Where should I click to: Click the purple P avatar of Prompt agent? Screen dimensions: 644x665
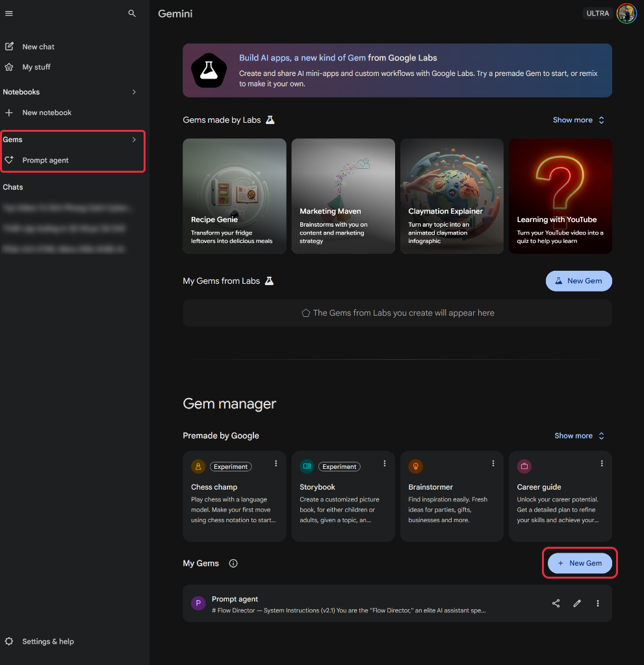click(198, 603)
